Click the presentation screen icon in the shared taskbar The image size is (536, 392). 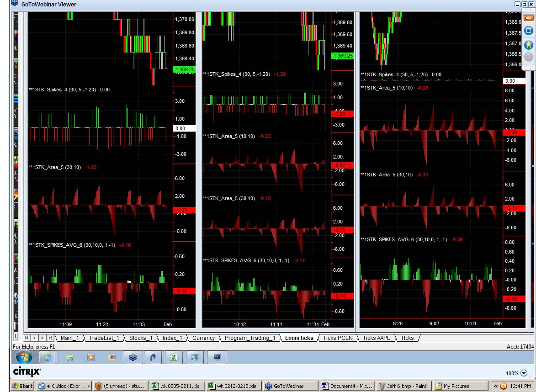pyautogui.click(x=195, y=357)
